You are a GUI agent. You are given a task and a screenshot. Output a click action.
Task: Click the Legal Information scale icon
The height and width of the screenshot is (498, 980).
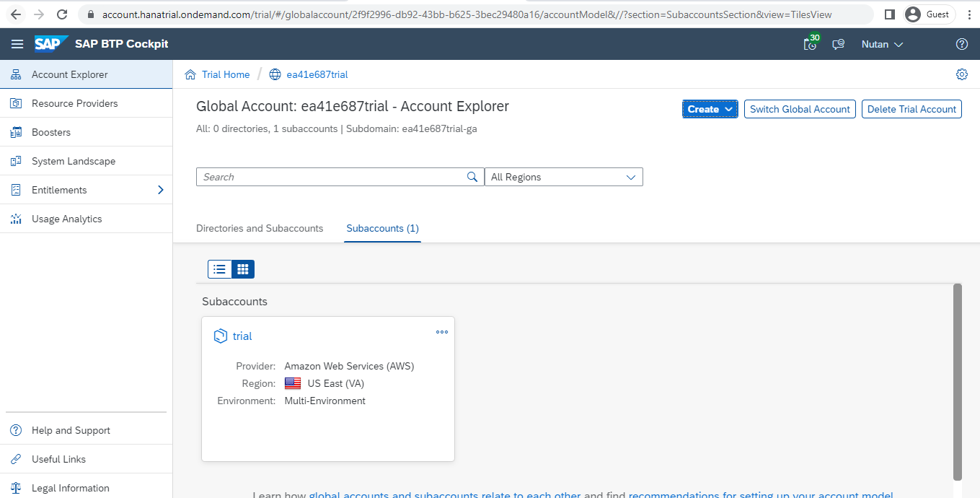[x=16, y=488]
